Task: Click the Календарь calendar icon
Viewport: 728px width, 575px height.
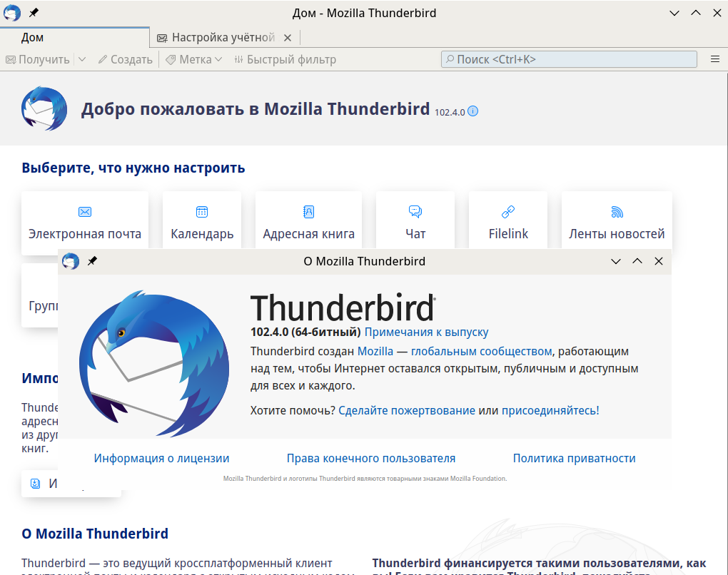Action: point(202,212)
